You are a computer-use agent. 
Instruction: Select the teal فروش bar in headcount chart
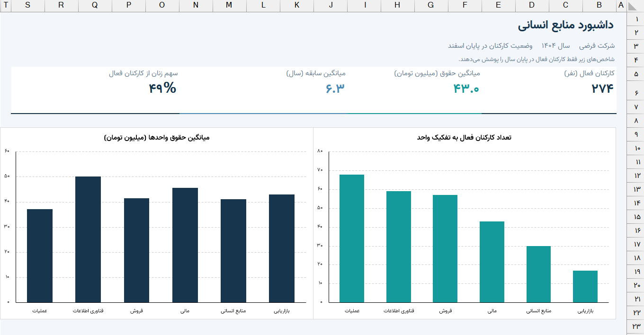pos(445,248)
